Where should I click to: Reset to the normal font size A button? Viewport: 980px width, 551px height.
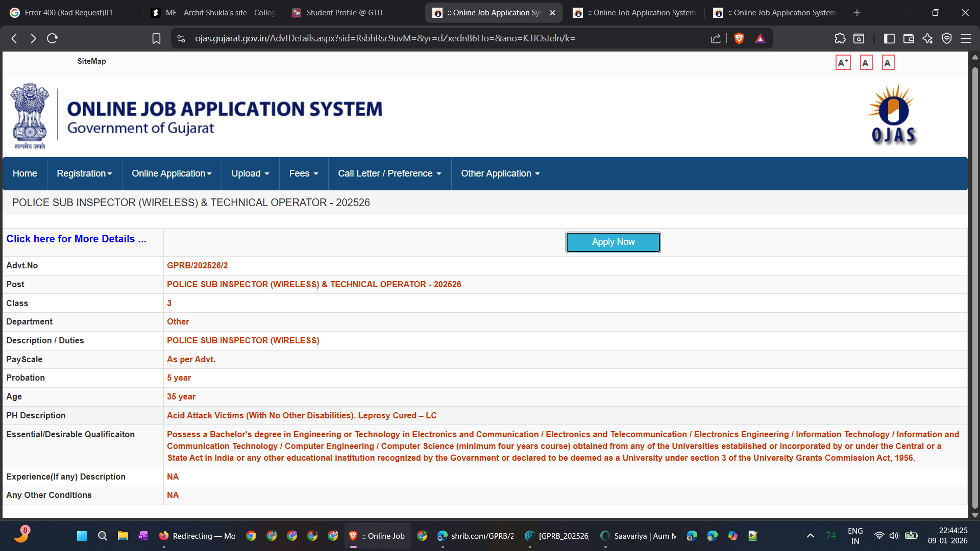[x=866, y=63]
